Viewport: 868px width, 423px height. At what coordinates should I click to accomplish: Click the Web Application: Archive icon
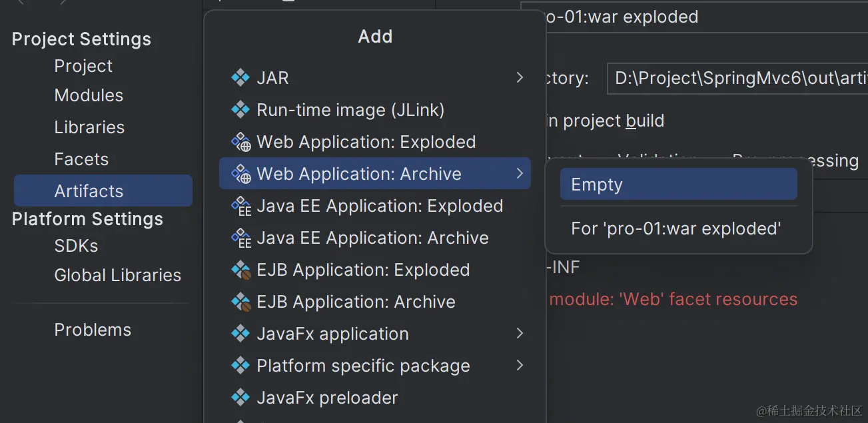point(240,174)
